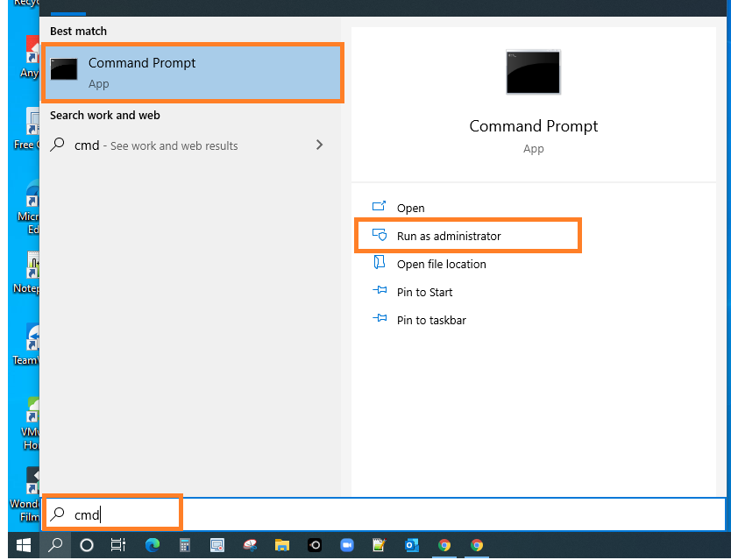Click the Command Prompt icon in best match
This screenshot has height=560, width=731.
(64, 69)
